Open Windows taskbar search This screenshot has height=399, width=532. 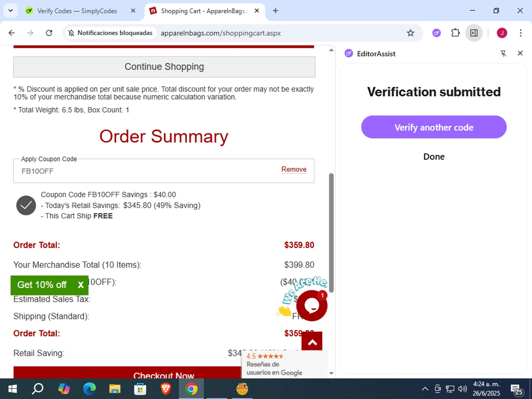[38, 389]
